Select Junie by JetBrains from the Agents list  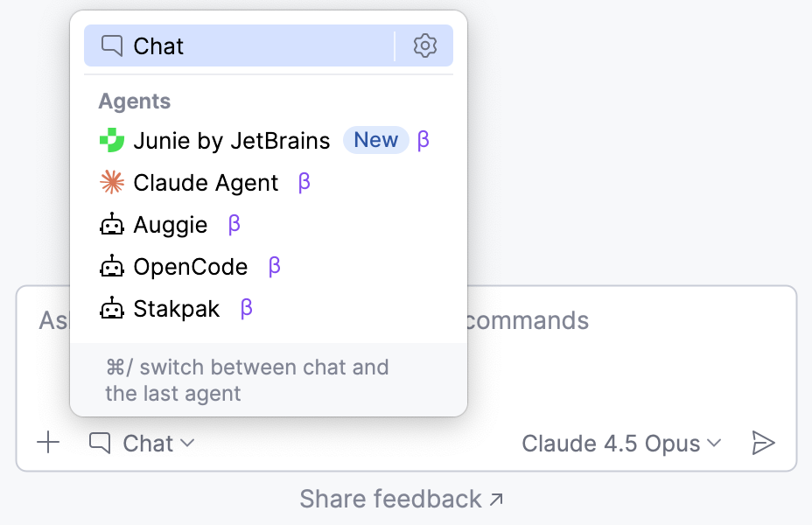tap(231, 140)
